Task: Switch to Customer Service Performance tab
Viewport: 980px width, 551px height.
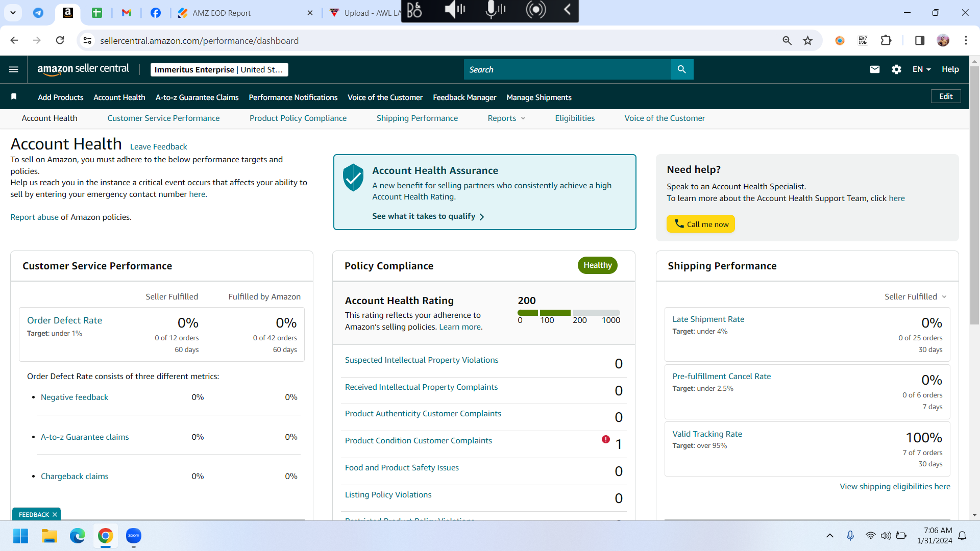Action: click(x=163, y=118)
